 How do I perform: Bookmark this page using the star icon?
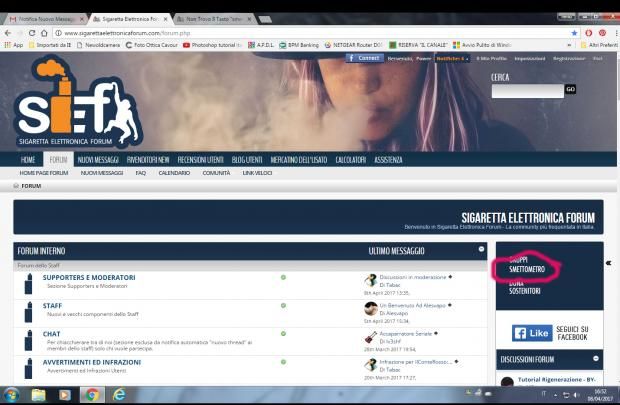click(574, 33)
